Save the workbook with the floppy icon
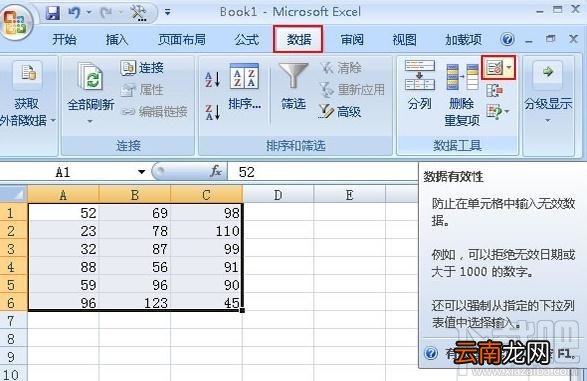Viewport: 587px width, 381px height. [x=53, y=13]
